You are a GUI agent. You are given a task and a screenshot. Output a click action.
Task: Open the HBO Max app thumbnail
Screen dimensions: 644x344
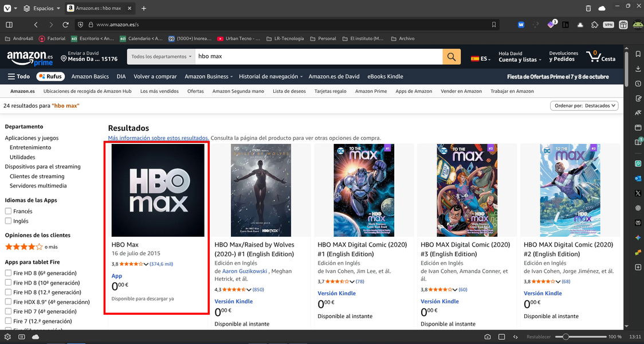click(158, 190)
